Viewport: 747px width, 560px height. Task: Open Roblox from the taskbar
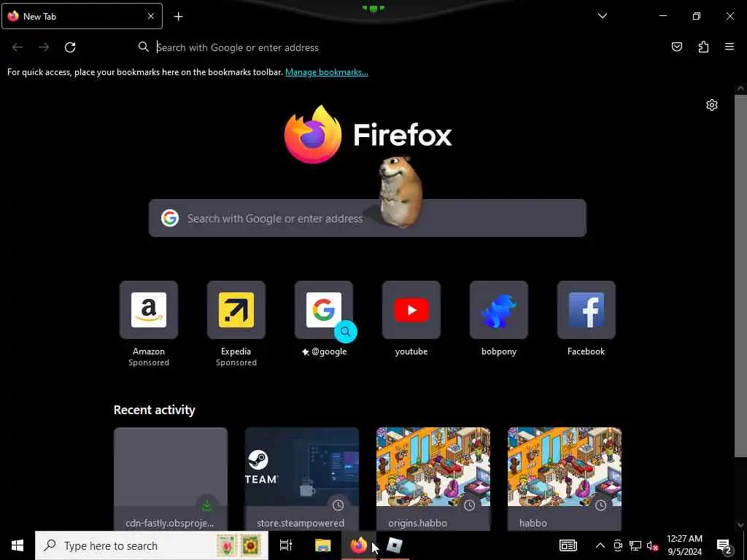[395, 545]
